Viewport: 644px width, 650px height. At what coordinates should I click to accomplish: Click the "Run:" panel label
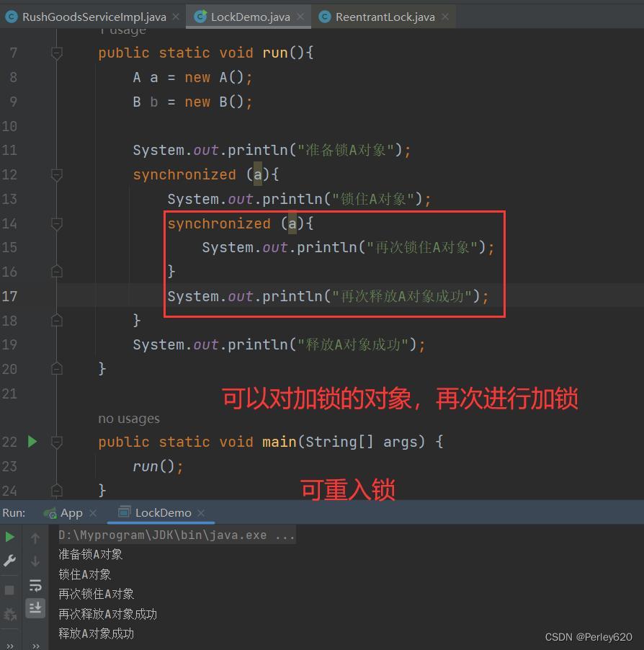tap(14, 513)
